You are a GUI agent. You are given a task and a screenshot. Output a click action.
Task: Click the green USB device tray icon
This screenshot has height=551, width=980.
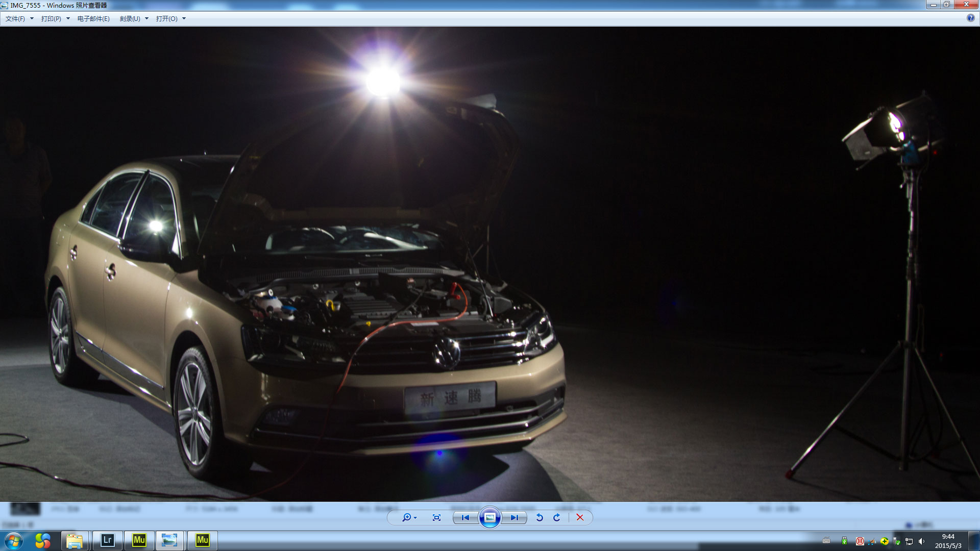(844, 541)
